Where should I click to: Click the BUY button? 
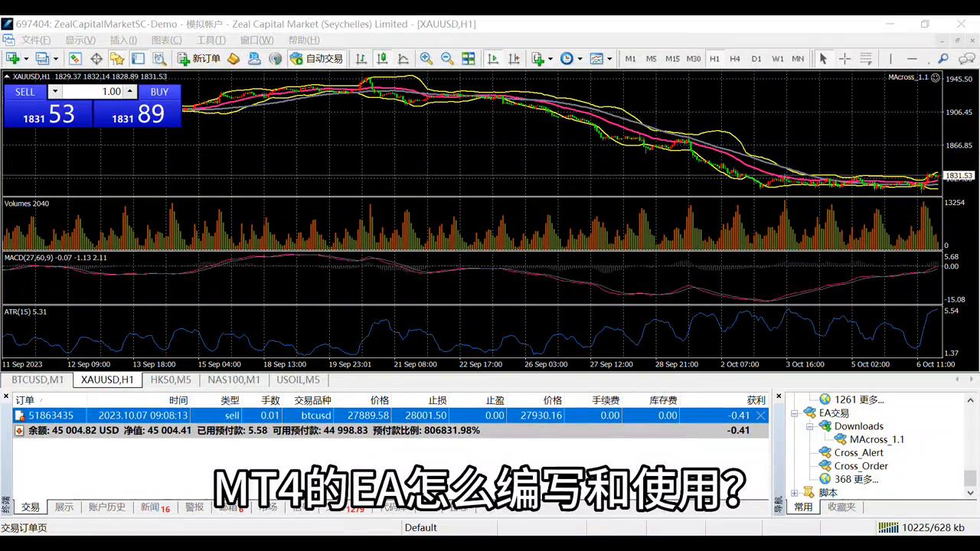(x=159, y=92)
